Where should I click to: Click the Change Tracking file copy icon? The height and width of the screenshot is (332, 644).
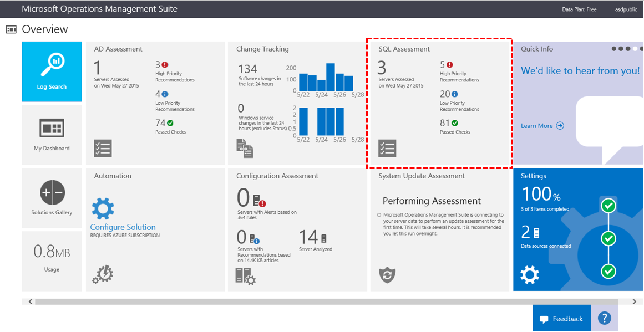[246, 149]
